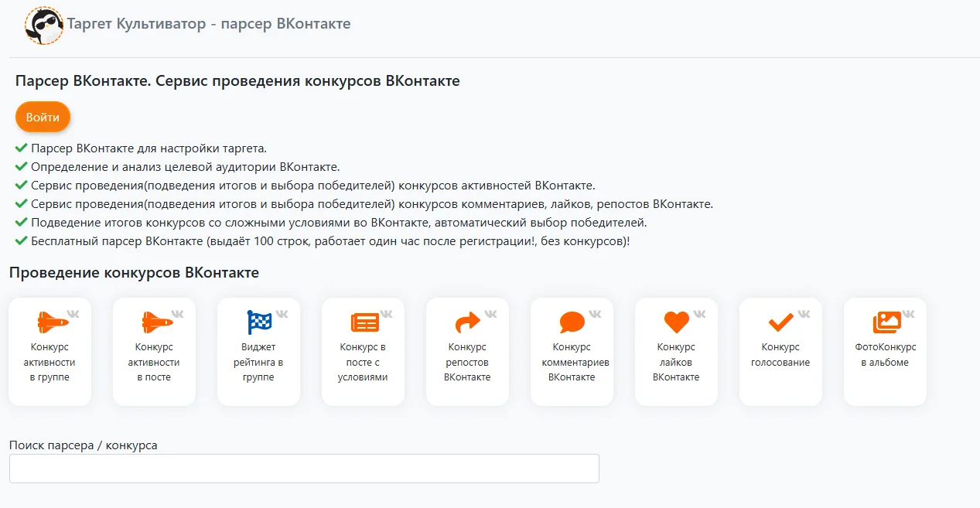The height and width of the screenshot is (508, 980).
Task: Click the newspaper icon for post contest
Action: click(x=364, y=322)
